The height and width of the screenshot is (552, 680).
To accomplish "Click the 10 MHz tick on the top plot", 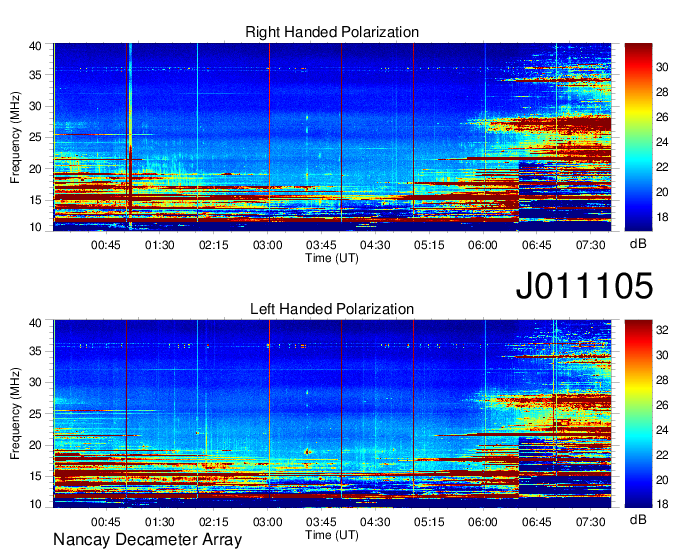I will (35, 227).
